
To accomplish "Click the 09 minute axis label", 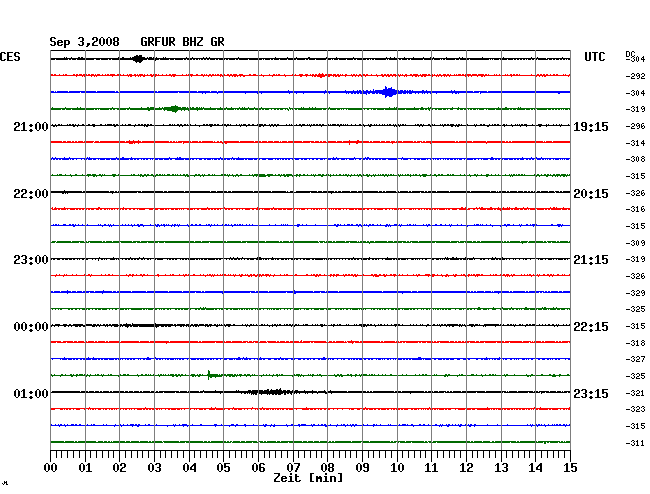I will [x=362, y=468].
